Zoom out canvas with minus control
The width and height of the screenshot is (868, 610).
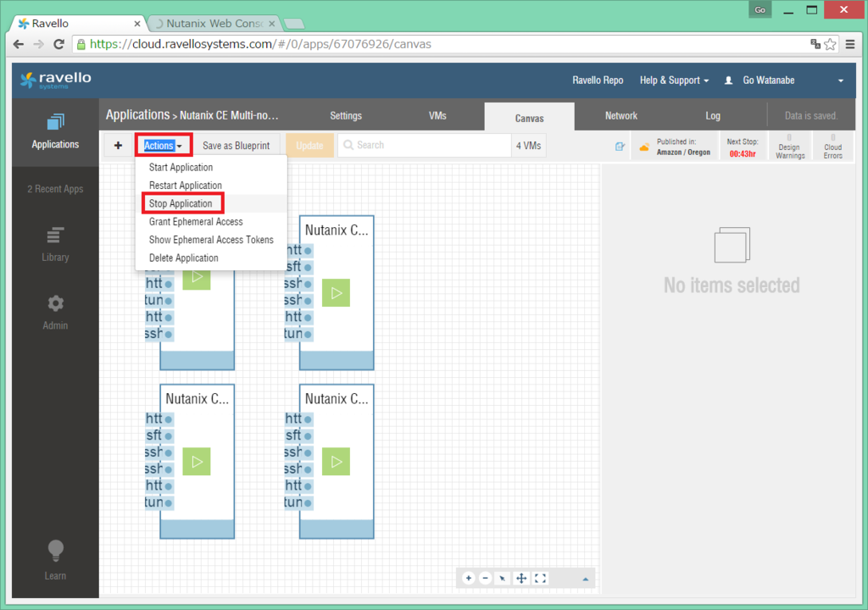[486, 579]
